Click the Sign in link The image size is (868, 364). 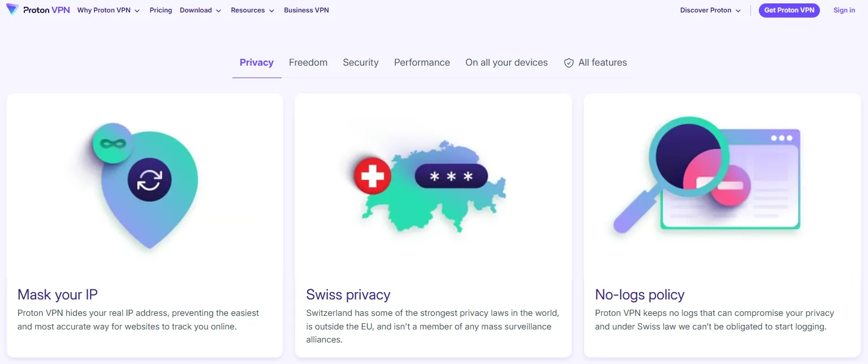844,10
